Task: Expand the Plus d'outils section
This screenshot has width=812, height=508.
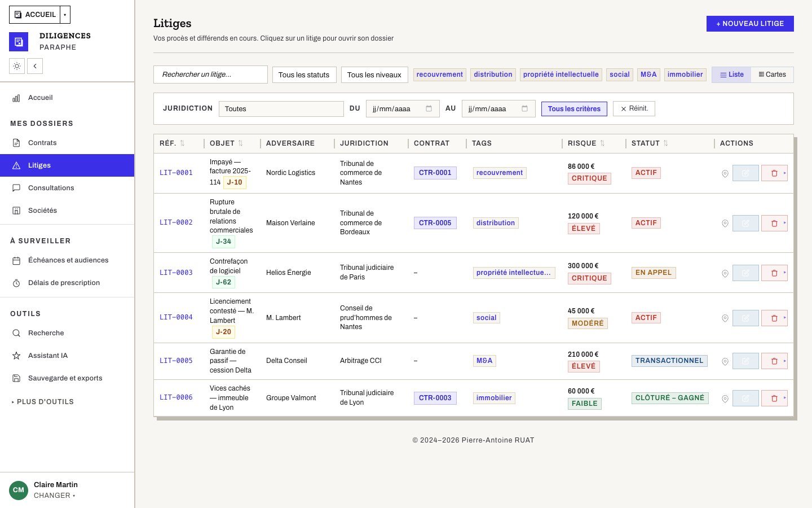Action: 43,402
